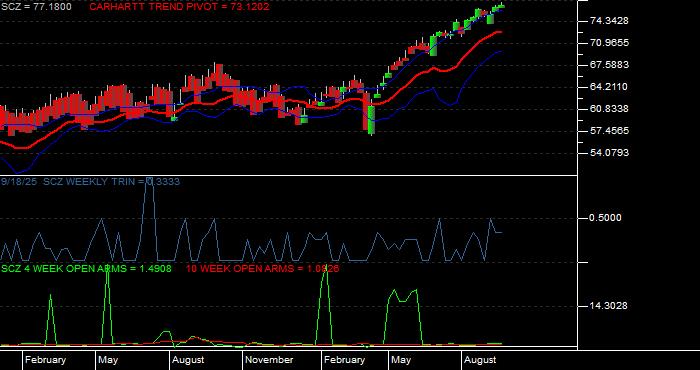This screenshot has width=700, height=370.
Task: Select the 9/18/25 date text
Action: (x=19, y=182)
